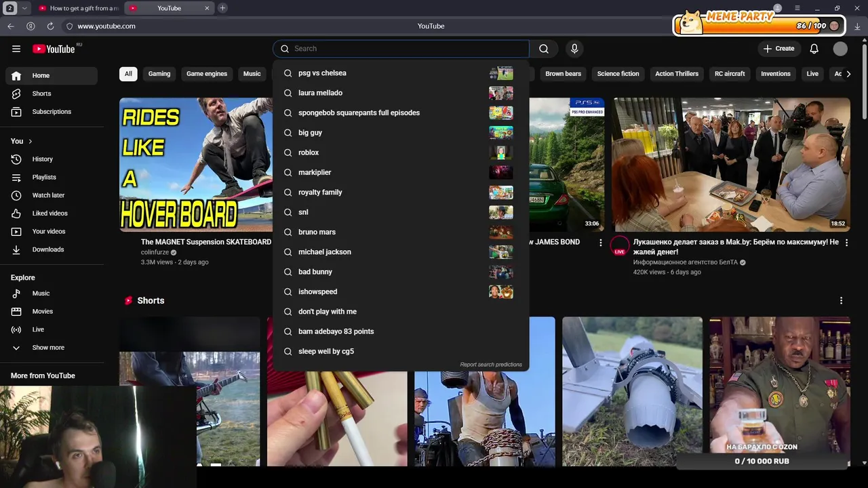Go to Home in the sidebar
868x488 pixels.
pyautogui.click(x=52, y=76)
